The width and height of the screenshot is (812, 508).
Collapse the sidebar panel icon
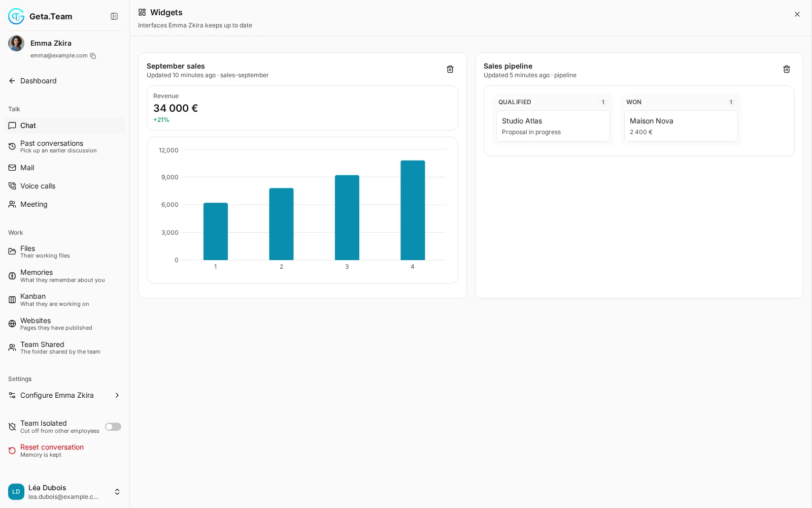[x=114, y=16]
